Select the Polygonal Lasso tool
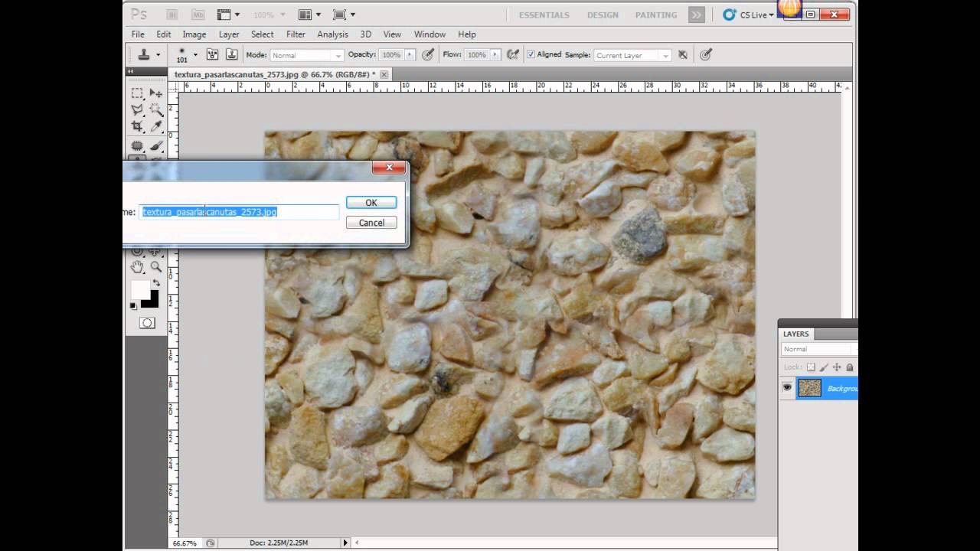This screenshot has height=551, width=980. tap(137, 109)
